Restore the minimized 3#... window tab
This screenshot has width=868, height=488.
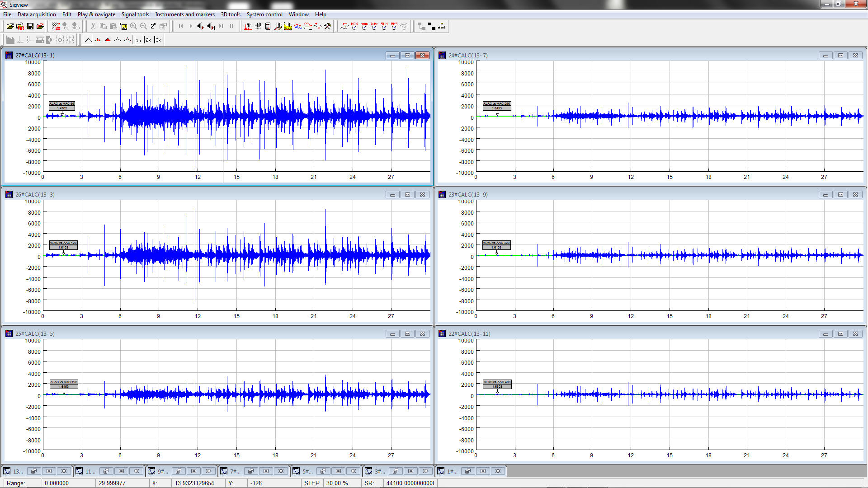[x=396, y=471]
